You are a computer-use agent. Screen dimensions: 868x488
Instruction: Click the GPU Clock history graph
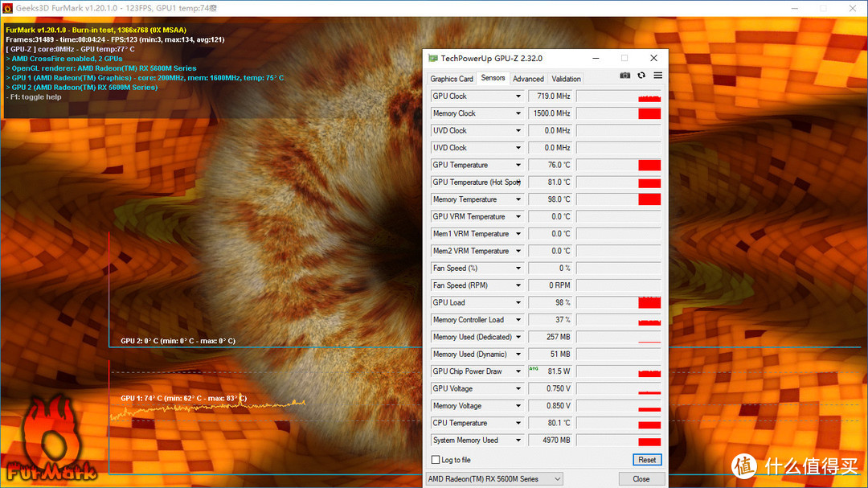pos(619,96)
